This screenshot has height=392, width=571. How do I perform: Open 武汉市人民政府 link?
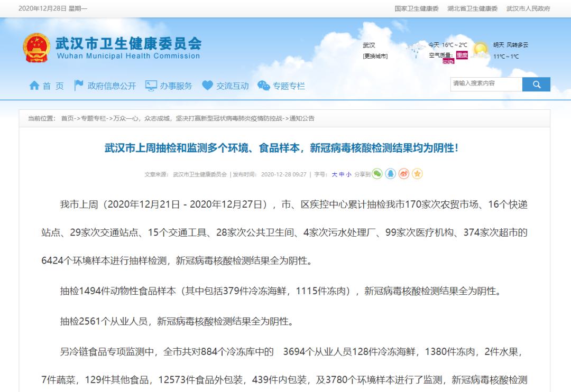528,8
